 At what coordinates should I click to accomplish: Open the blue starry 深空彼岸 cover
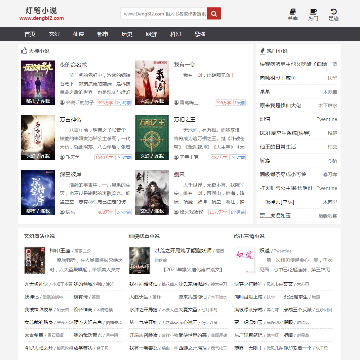coord(38,192)
